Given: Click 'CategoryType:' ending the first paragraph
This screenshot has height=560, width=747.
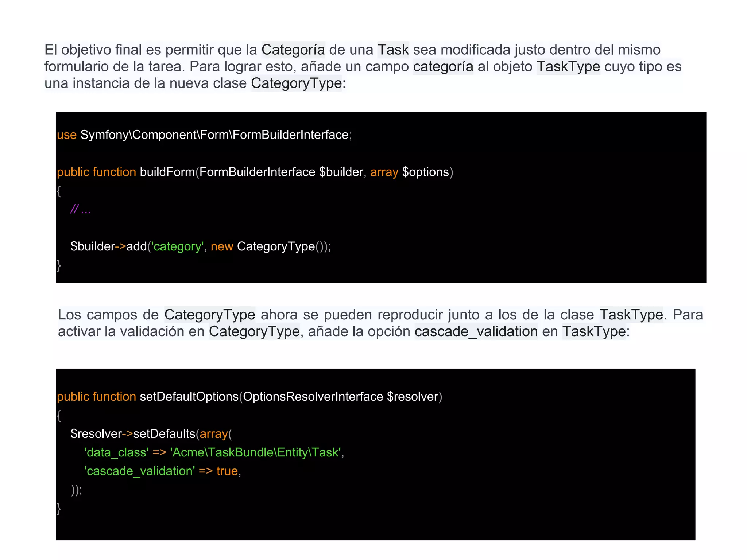Looking at the screenshot, I should pyautogui.click(x=298, y=83).
